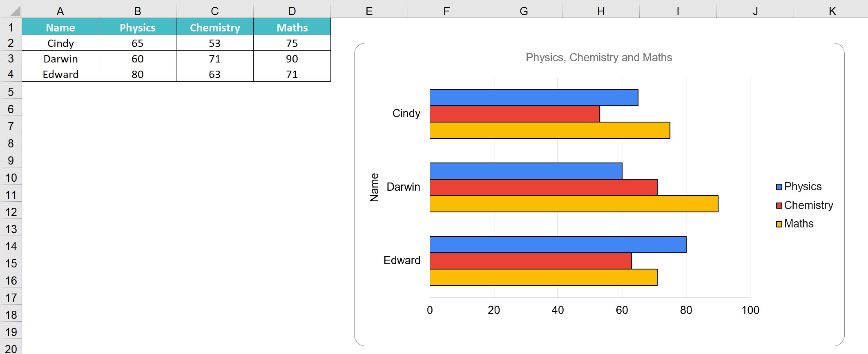
Task: Select Darwin's Maths score cell 90
Action: point(292,58)
